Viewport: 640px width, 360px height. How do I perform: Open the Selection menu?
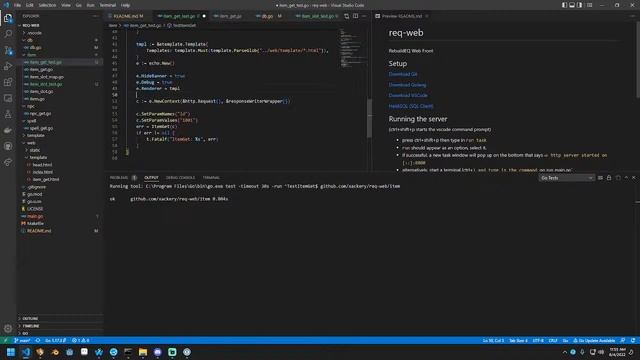[x=47, y=5]
